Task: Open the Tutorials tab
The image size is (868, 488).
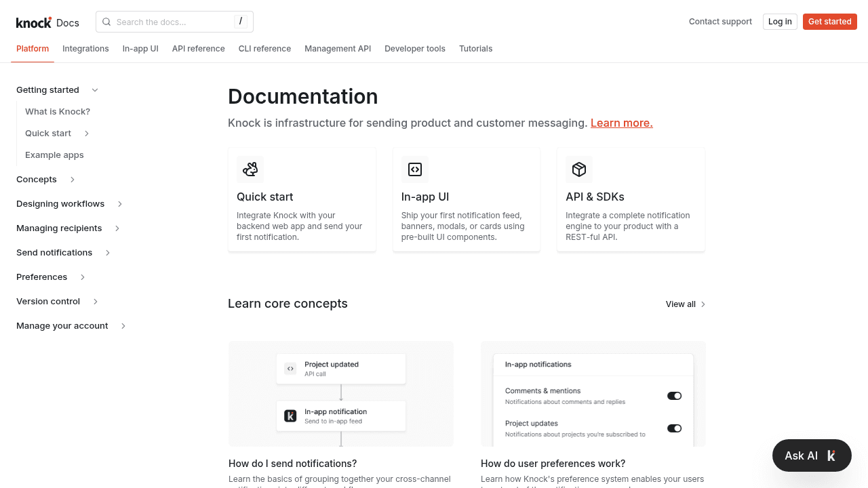Action: (x=475, y=49)
